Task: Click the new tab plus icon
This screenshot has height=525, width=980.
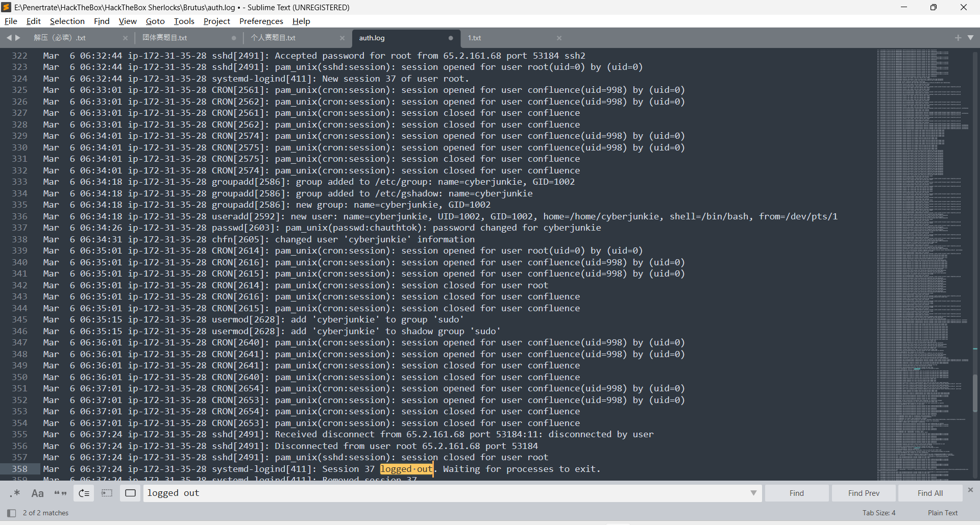Action: [958, 38]
